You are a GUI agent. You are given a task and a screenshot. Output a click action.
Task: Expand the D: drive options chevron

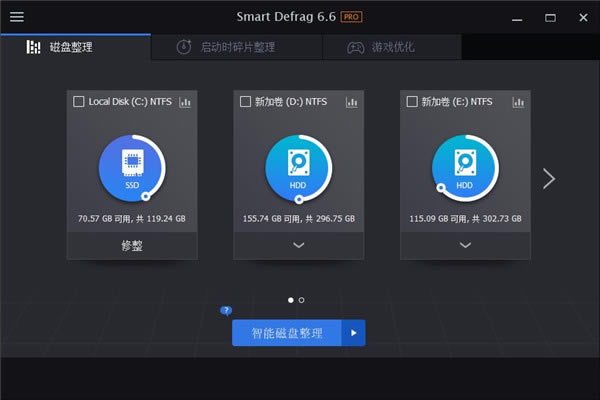tap(298, 245)
